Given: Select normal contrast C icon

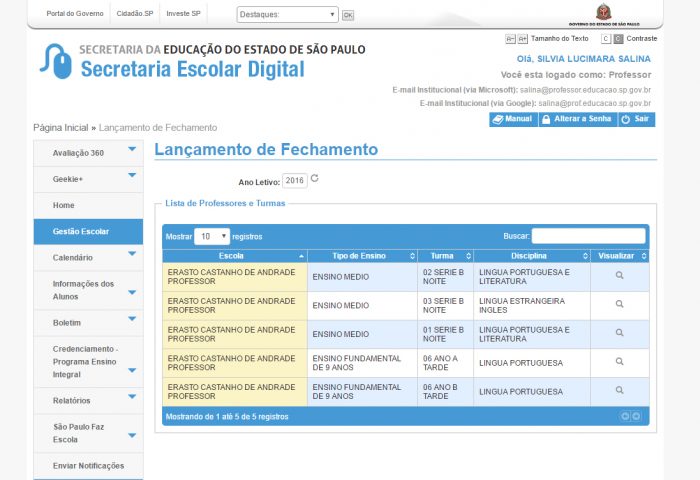Looking at the screenshot, I should [606, 39].
